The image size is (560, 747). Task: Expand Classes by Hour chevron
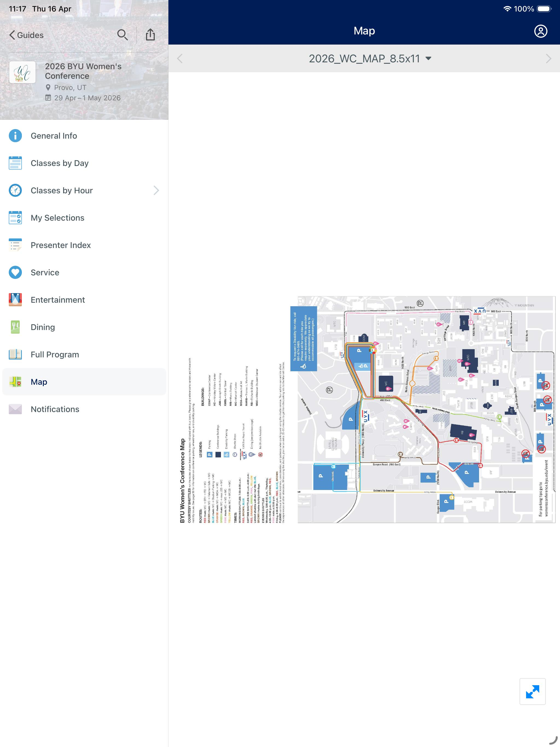click(x=156, y=191)
